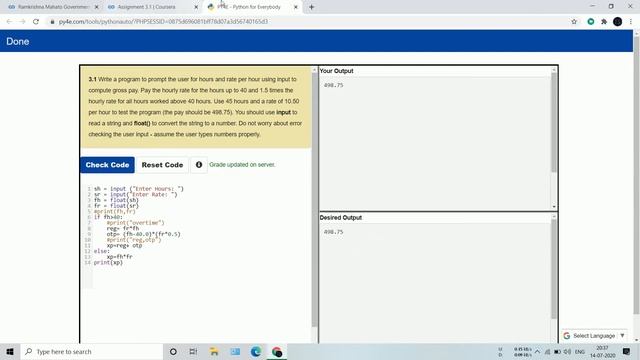Go back in browser history
640x360 pixels.
click(x=9, y=22)
